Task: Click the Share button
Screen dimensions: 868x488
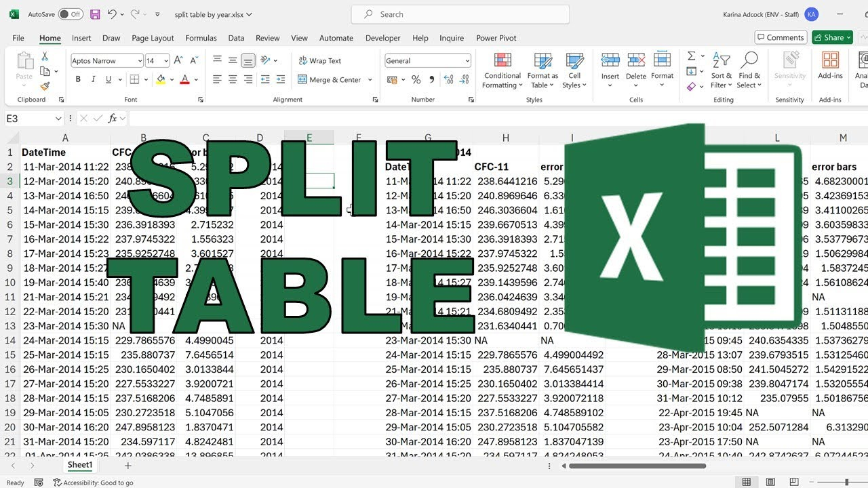Action: pos(832,37)
